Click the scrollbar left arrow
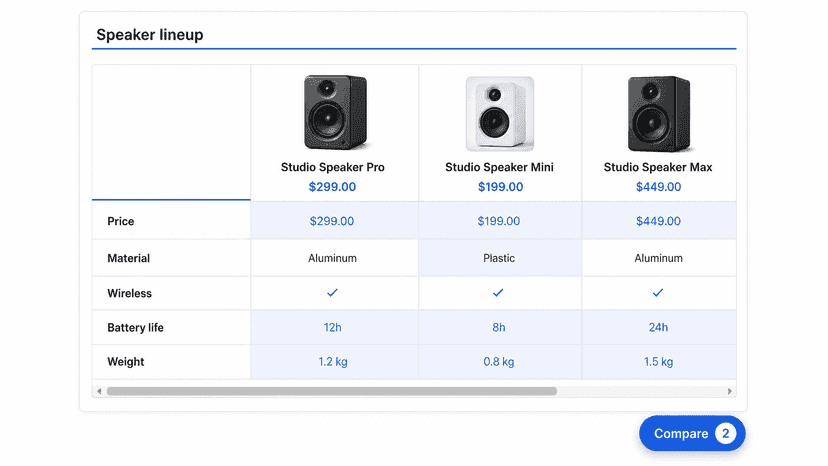 pyautogui.click(x=99, y=392)
